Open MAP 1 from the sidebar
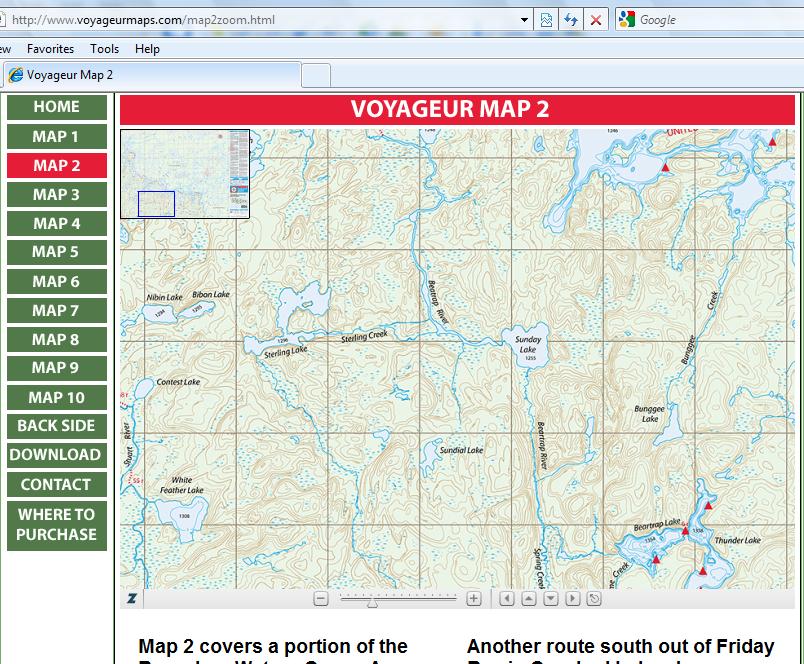The image size is (804, 664). click(57, 136)
